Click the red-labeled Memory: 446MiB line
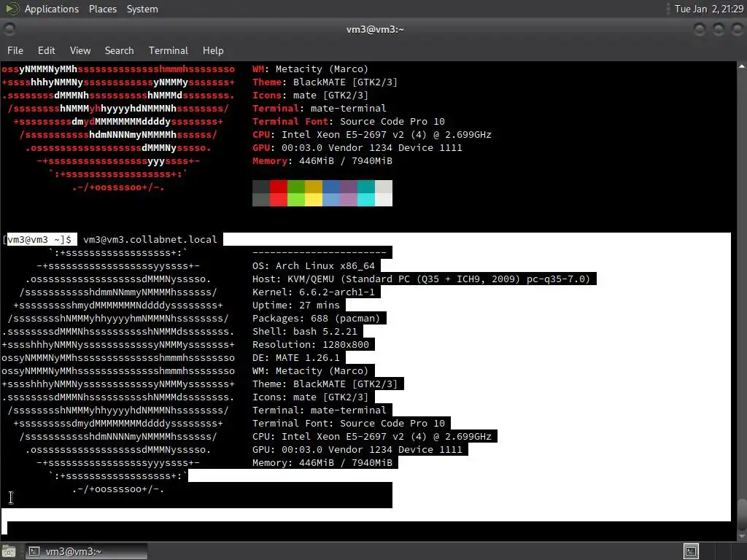Viewport: 747px width, 560px height. (322, 161)
